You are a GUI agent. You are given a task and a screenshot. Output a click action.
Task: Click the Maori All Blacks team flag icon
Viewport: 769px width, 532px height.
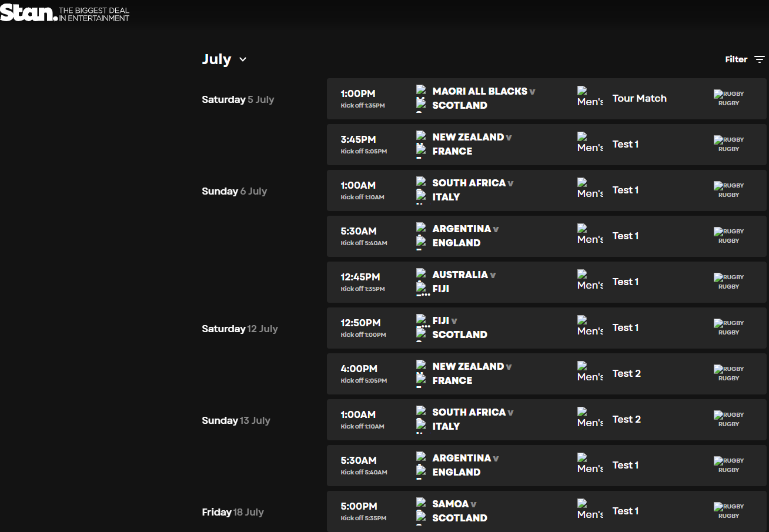pyautogui.click(x=421, y=91)
